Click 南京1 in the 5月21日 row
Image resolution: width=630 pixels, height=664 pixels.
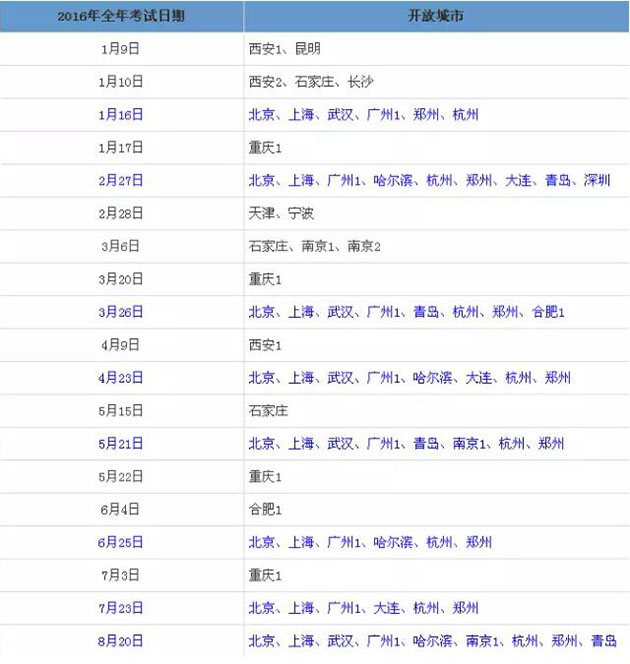(x=469, y=444)
